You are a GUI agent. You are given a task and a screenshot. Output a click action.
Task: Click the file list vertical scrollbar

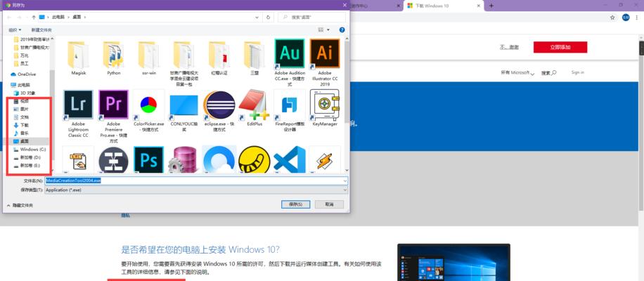347,104
